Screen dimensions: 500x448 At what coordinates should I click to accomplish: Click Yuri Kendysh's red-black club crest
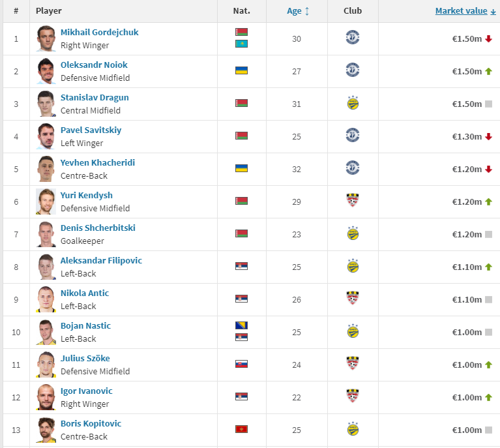point(353,201)
